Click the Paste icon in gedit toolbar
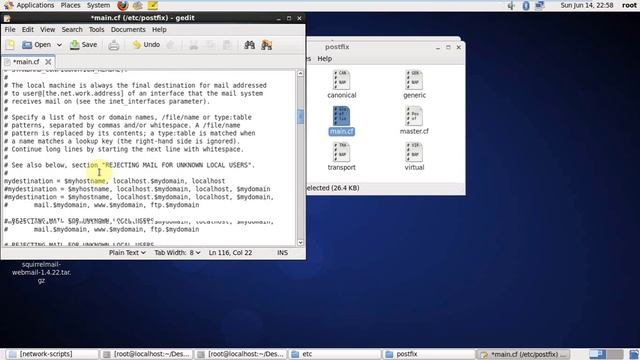 coord(227,45)
